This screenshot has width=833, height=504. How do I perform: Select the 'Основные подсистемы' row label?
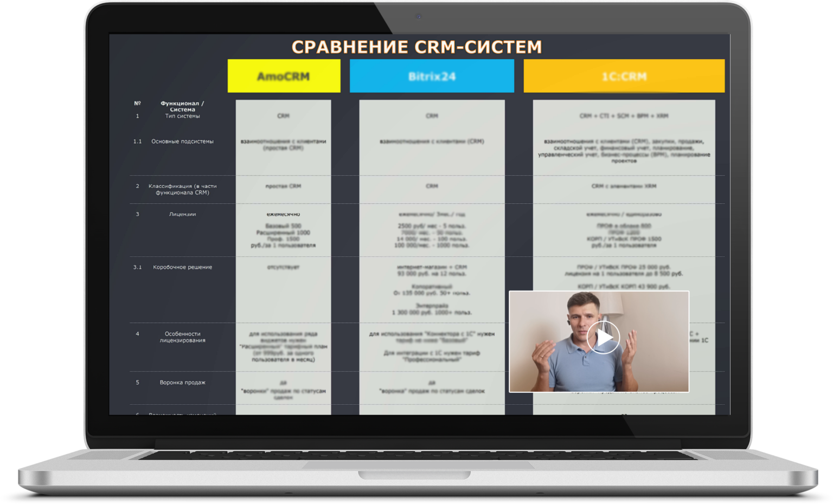[x=182, y=141]
